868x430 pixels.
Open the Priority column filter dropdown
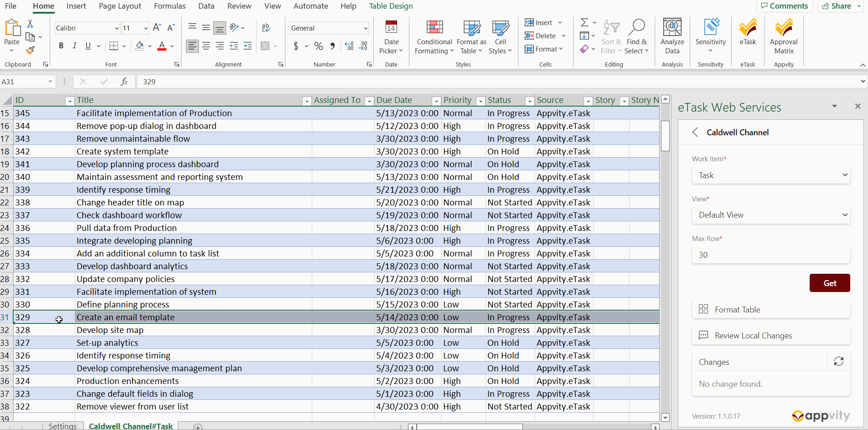[x=480, y=101]
